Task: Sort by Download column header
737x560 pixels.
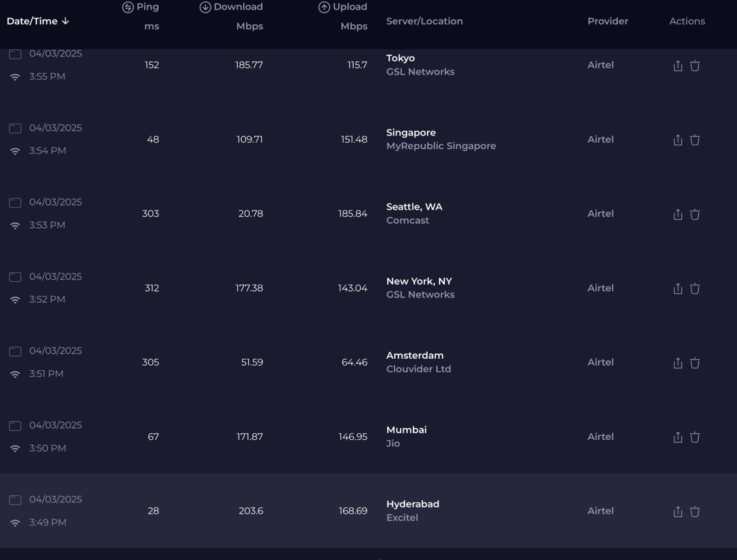Action: (231, 7)
